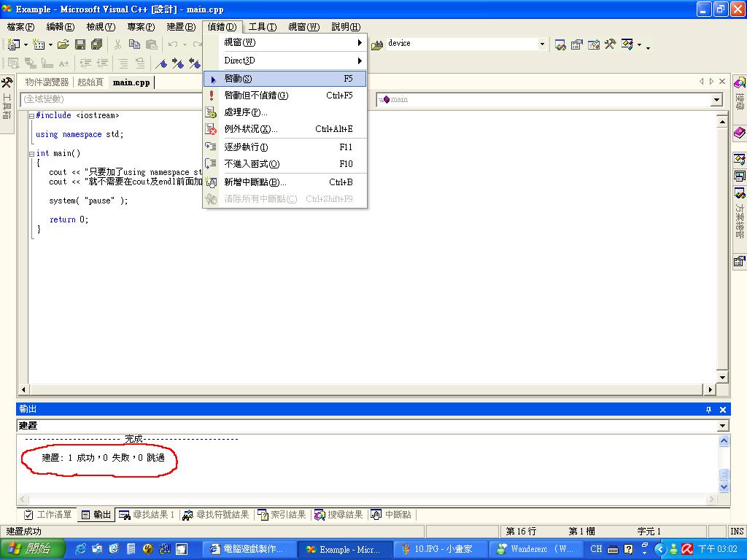Click the Windows 開始 Start button
This screenshot has height=560, width=747.
[31, 549]
